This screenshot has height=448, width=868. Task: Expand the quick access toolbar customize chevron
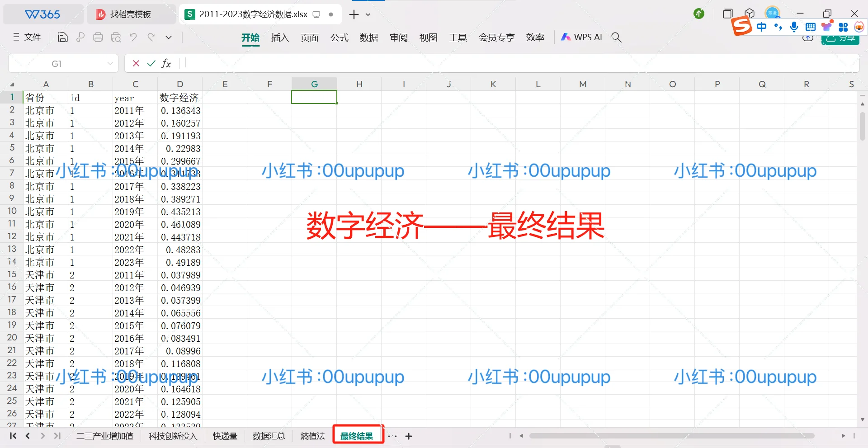(x=168, y=37)
